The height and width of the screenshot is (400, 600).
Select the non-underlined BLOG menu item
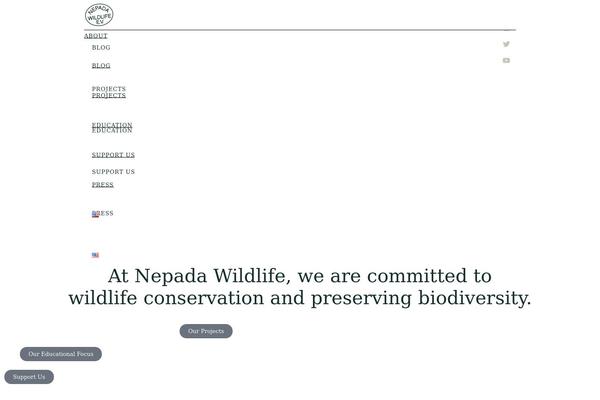point(101,47)
